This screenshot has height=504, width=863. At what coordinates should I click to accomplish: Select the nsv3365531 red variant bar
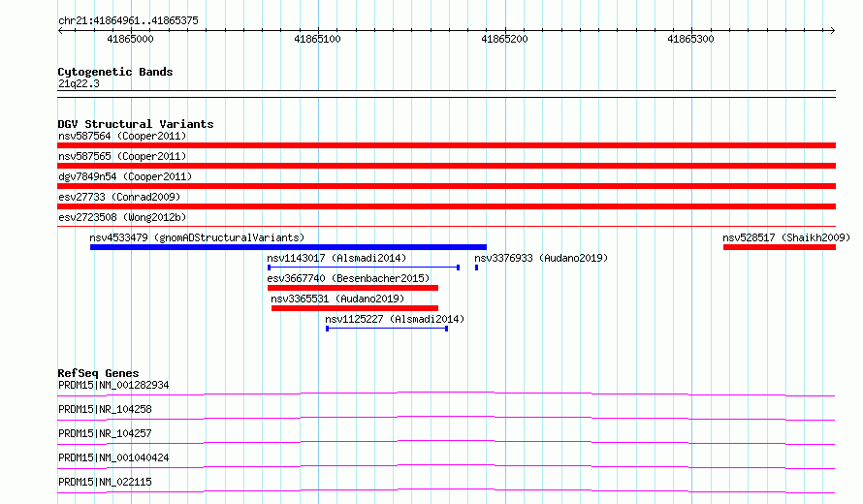[x=355, y=308]
